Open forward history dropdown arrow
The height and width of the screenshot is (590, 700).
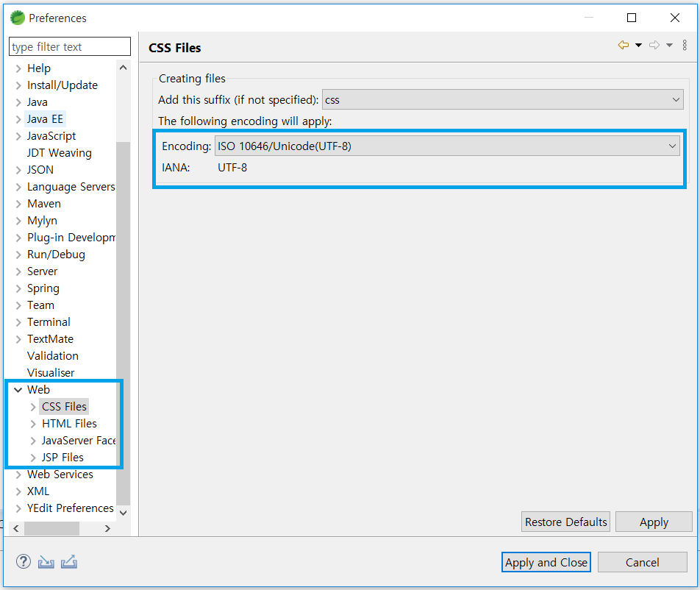click(x=669, y=45)
